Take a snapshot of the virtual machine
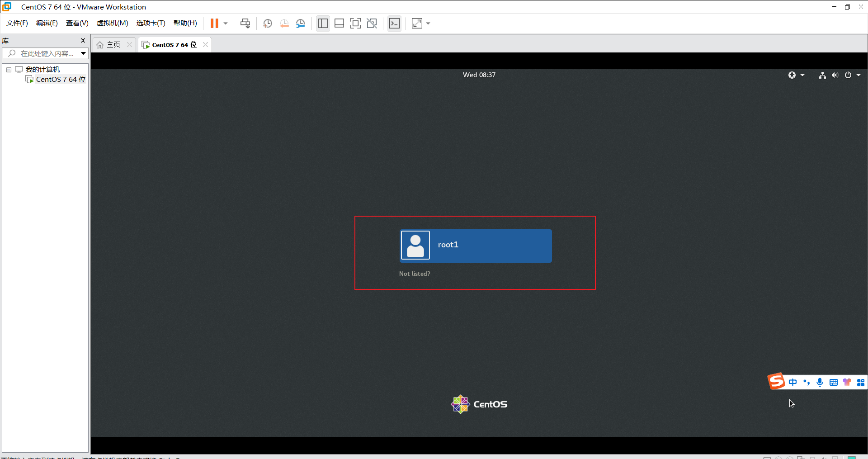The width and height of the screenshot is (868, 459). coord(268,23)
